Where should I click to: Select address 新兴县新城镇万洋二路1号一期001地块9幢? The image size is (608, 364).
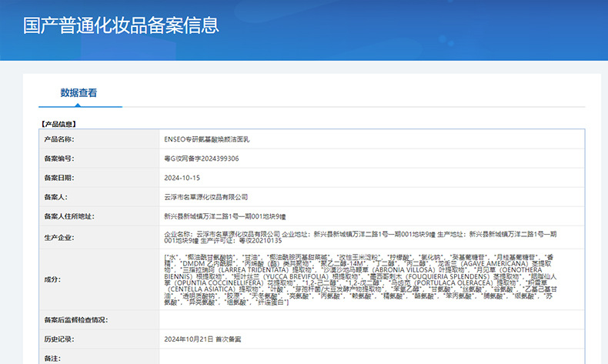[x=225, y=216]
